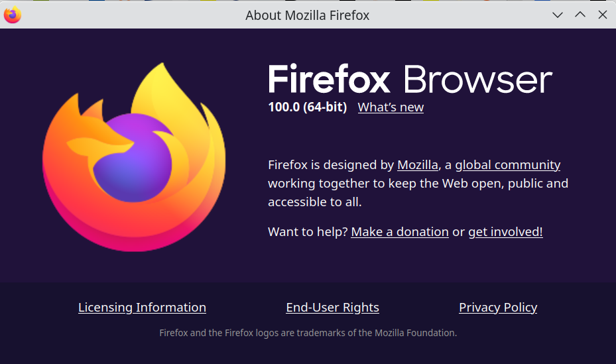
Task: Click the About Mozilla Firefox title text
Action: [x=307, y=15]
